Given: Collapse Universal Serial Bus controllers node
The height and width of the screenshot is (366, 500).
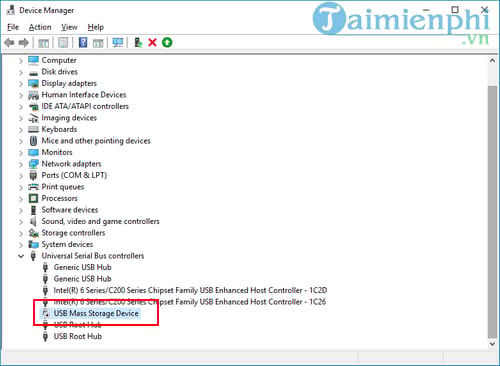Looking at the screenshot, I should point(21,256).
